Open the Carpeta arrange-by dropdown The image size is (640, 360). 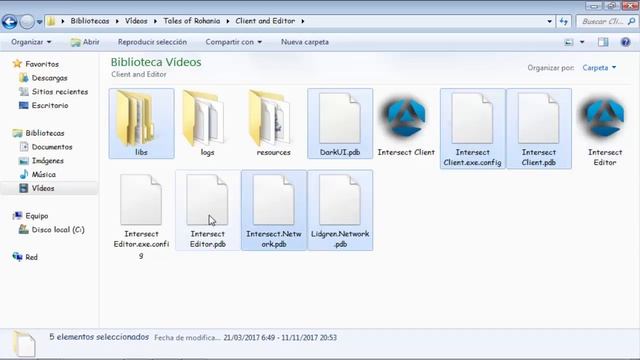(x=599, y=68)
